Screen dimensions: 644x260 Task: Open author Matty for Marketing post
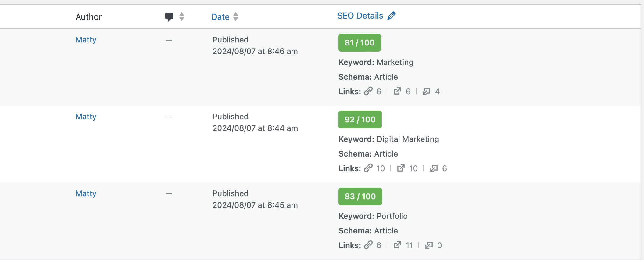click(x=86, y=40)
